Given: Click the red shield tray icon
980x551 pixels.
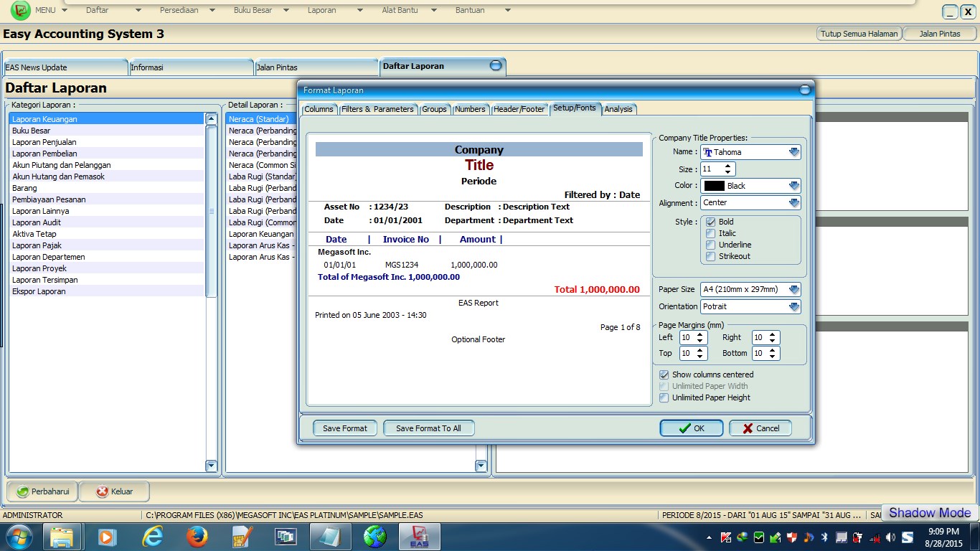Looking at the screenshot, I should [x=792, y=537].
